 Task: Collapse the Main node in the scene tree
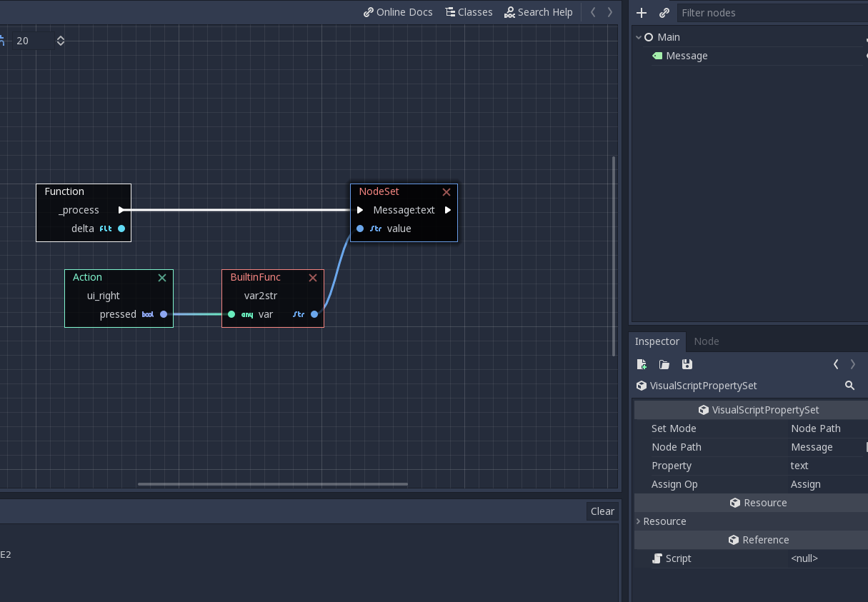click(x=638, y=36)
